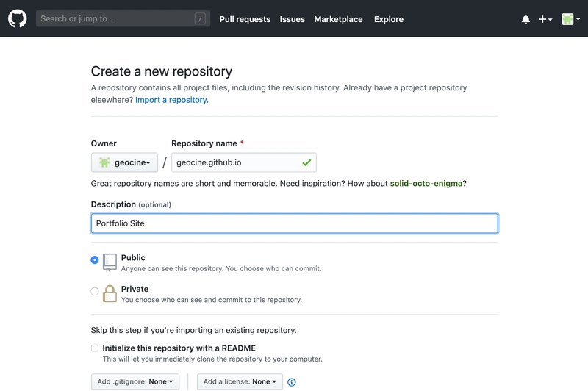Open the geocine Owner dropdown
The image size is (588, 391).
click(124, 162)
